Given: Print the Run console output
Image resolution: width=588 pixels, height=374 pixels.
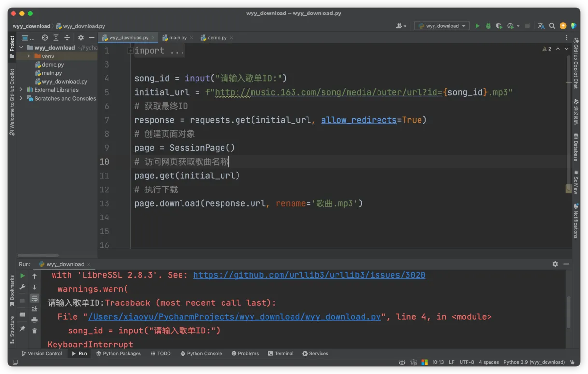Looking at the screenshot, I should pos(34,320).
